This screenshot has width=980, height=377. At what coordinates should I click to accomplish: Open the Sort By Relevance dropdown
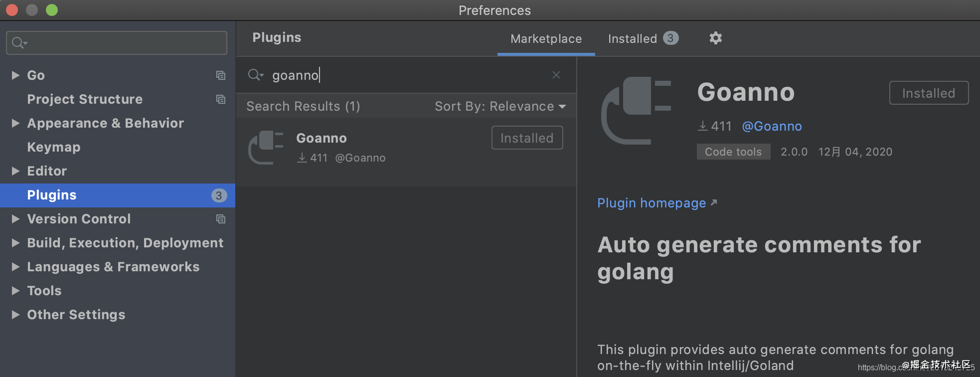500,106
